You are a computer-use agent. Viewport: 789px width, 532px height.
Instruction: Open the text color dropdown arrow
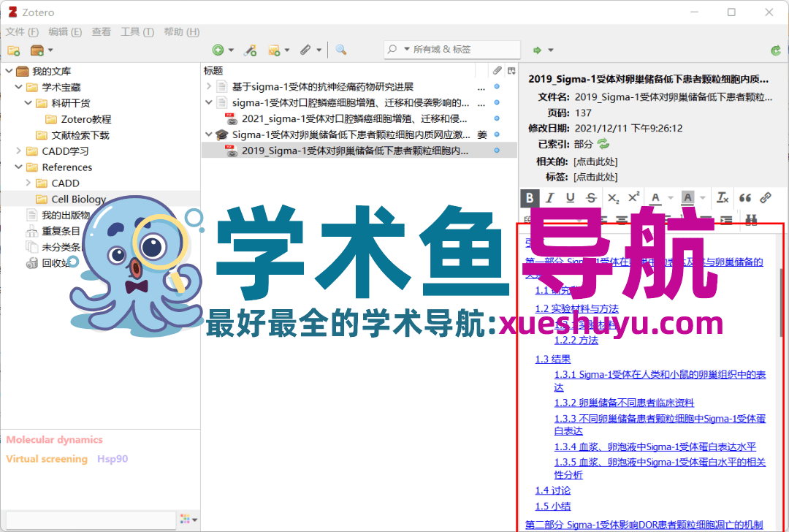671,197
